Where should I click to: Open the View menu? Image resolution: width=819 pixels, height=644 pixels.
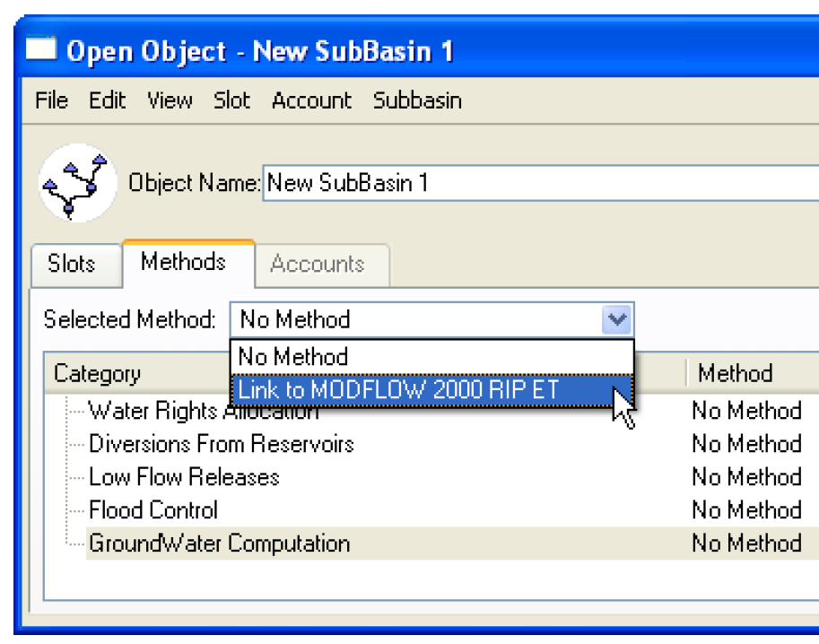click(x=170, y=100)
